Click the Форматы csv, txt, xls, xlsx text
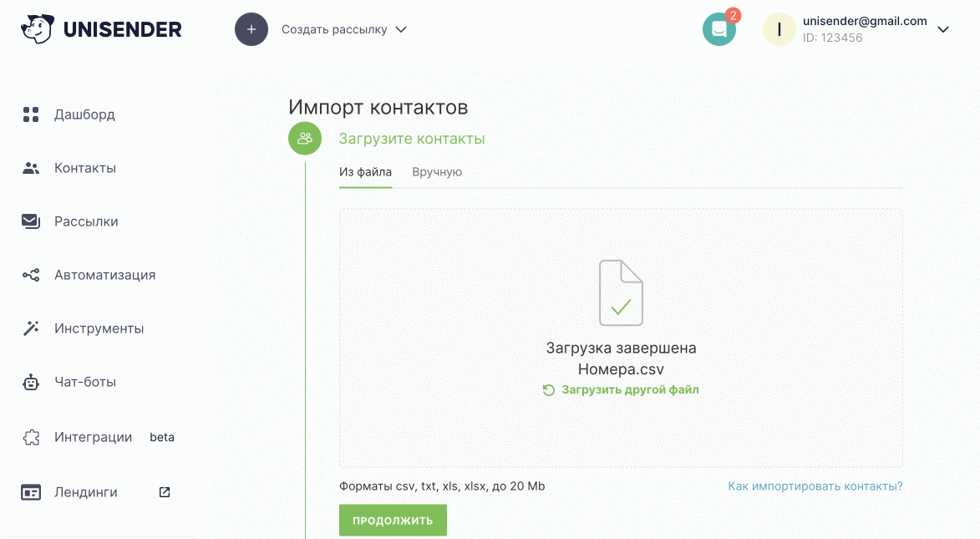 click(442, 486)
